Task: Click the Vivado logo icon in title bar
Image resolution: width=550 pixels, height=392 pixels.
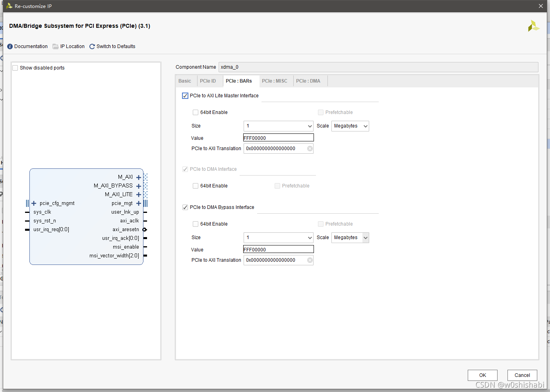Action: (9, 6)
